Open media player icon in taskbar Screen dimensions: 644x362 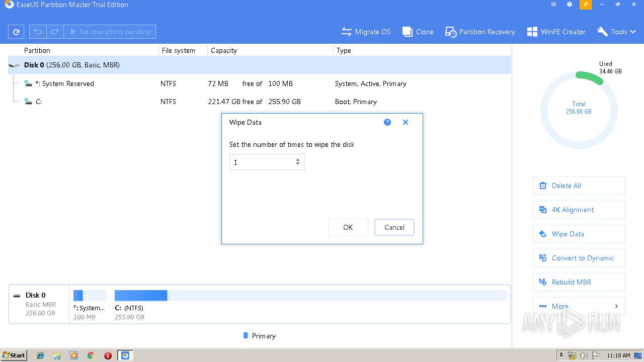[x=74, y=355]
